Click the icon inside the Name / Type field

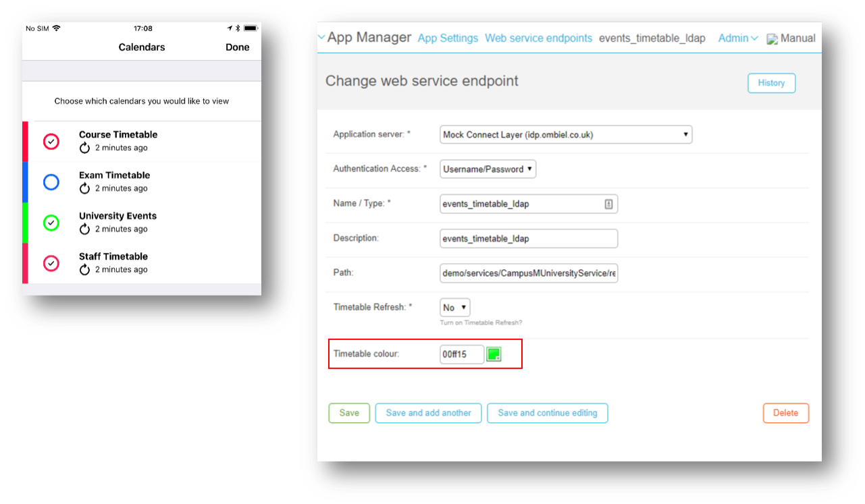coord(608,204)
